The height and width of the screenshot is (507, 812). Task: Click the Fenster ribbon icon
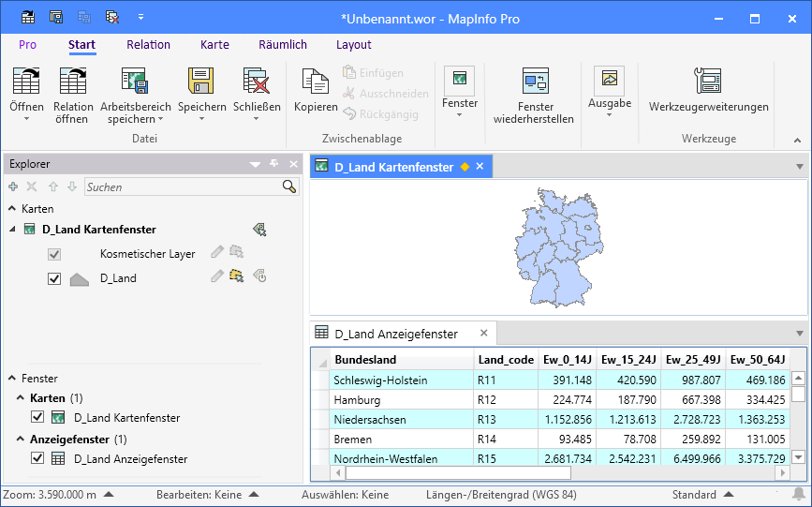coord(459,80)
